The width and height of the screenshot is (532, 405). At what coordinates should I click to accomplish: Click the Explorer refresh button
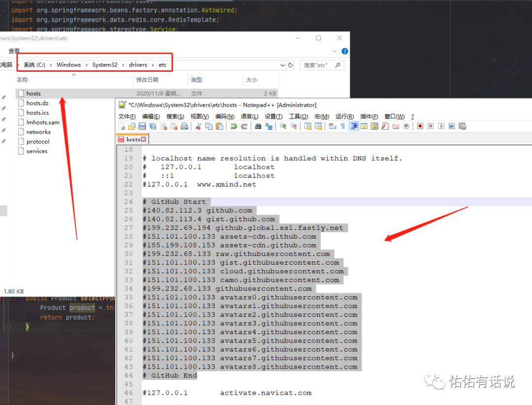tap(291, 65)
